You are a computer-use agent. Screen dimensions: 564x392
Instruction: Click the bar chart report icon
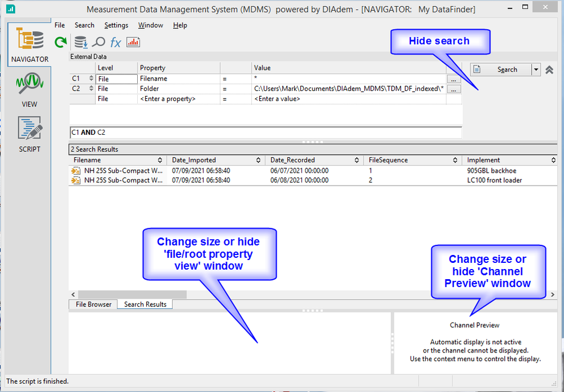[133, 42]
